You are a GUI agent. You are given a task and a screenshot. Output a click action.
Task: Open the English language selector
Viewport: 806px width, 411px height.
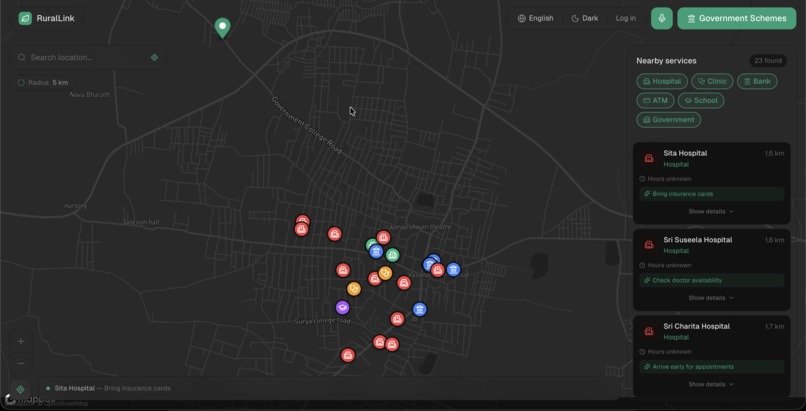click(536, 18)
